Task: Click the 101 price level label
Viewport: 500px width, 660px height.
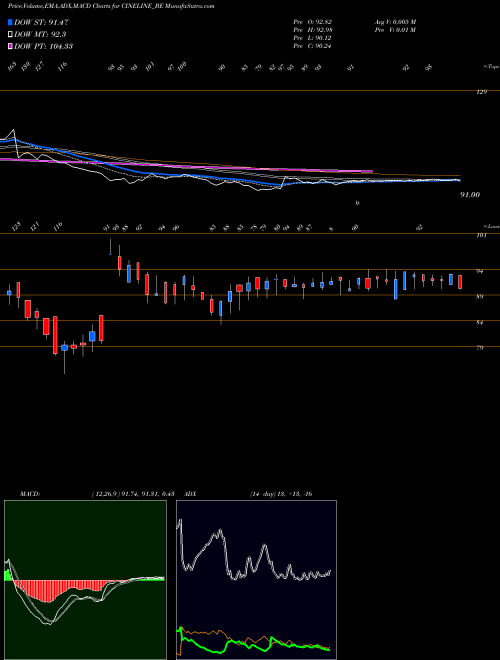Action: pos(482,235)
